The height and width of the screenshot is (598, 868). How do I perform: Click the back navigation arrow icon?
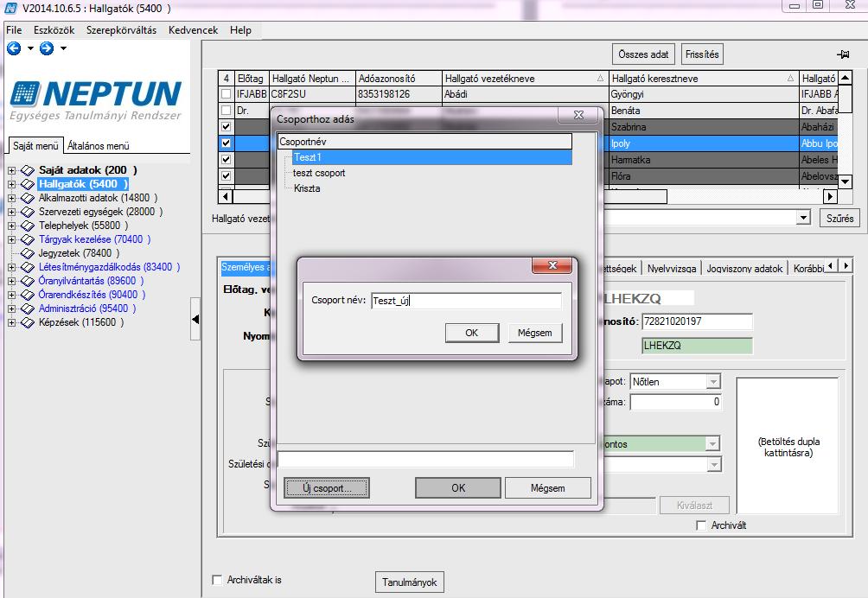tap(14, 48)
